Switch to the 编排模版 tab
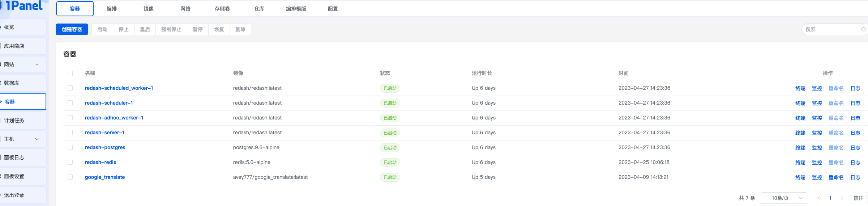 pos(296,9)
